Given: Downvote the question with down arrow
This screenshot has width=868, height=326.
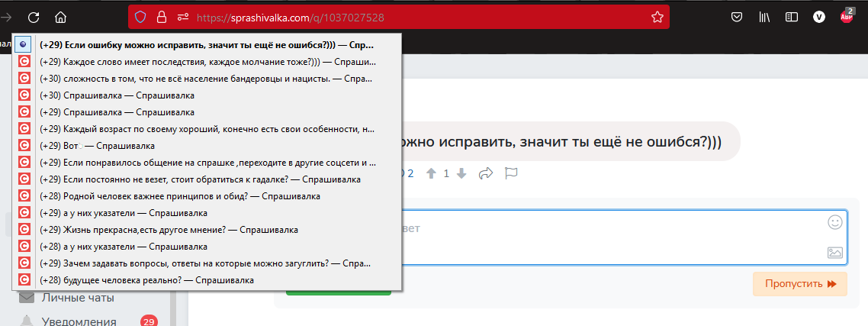Looking at the screenshot, I should 461,173.
